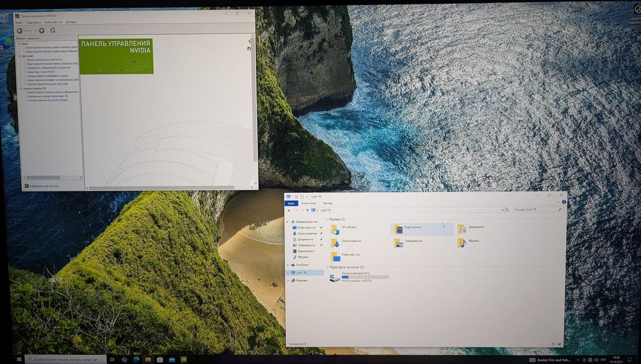Click the Explorer search field
This screenshot has width=641, height=364.
538,209
